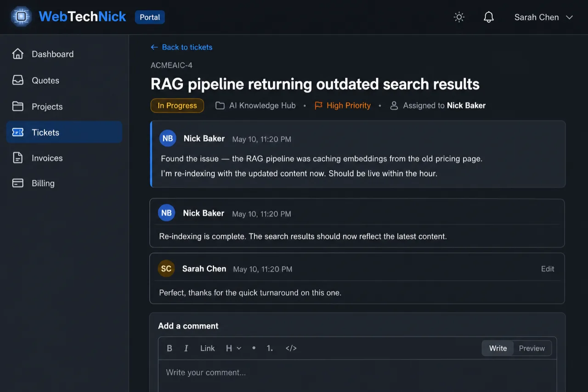Insert a bulleted list
Image resolution: width=588 pixels, height=392 pixels.
coord(254,348)
